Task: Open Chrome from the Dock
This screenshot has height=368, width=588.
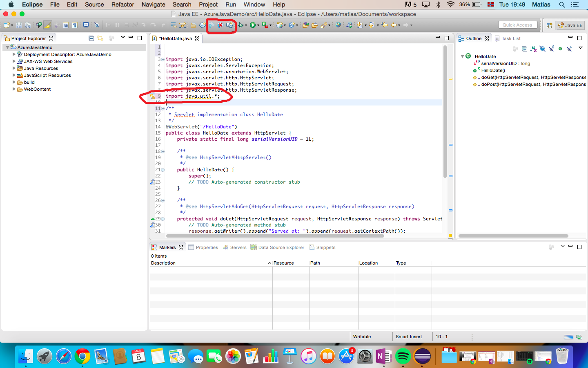Action: [x=82, y=357]
